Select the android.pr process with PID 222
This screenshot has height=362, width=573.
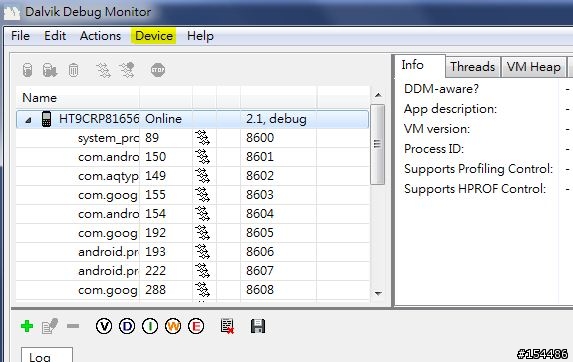tap(193, 271)
